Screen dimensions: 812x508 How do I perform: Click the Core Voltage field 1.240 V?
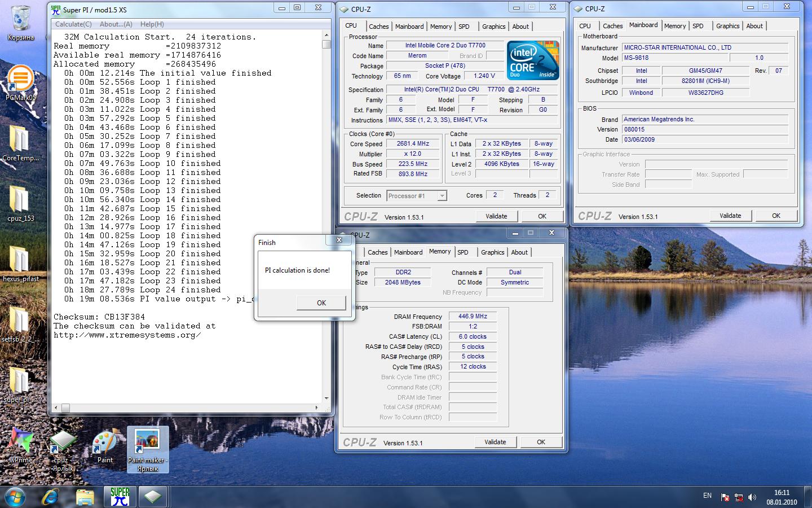484,76
